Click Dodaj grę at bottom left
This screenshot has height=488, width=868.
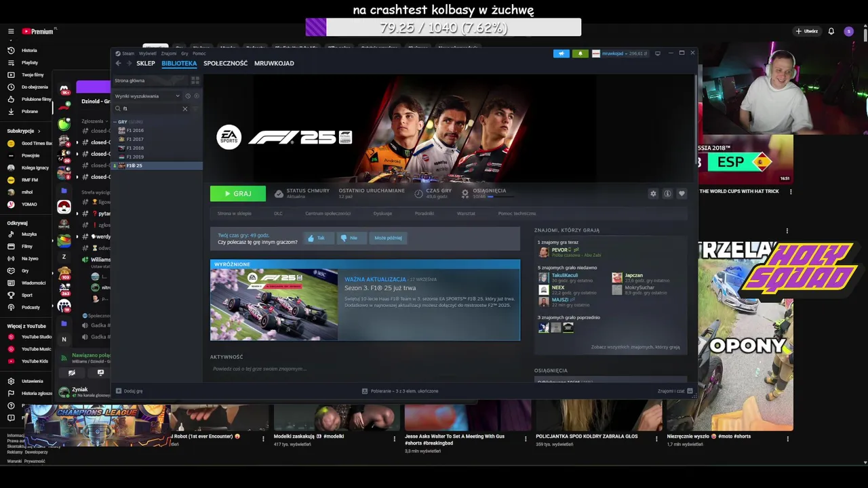click(x=130, y=391)
